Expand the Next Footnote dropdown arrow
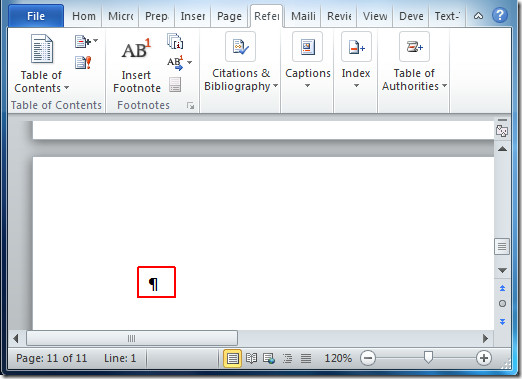Image resolution: width=522 pixels, height=379 pixels. pos(190,62)
